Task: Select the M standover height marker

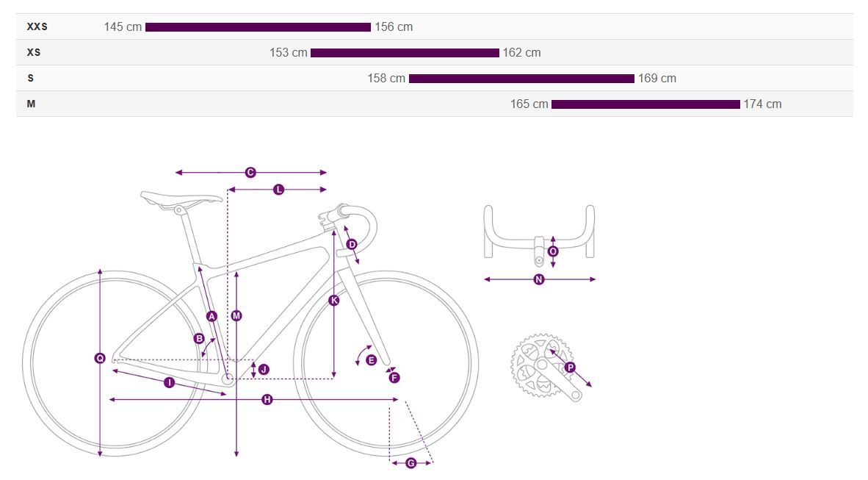Action: click(236, 316)
